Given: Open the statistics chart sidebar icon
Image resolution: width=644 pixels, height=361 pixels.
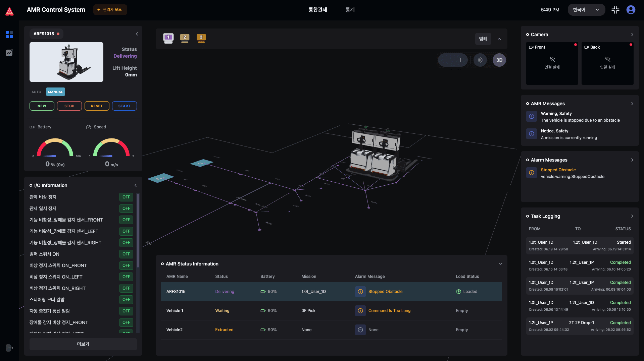Looking at the screenshot, I should click(9, 53).
